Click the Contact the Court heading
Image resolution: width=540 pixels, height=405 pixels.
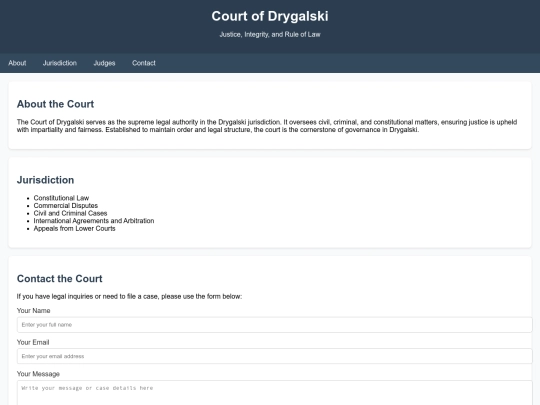60,279
